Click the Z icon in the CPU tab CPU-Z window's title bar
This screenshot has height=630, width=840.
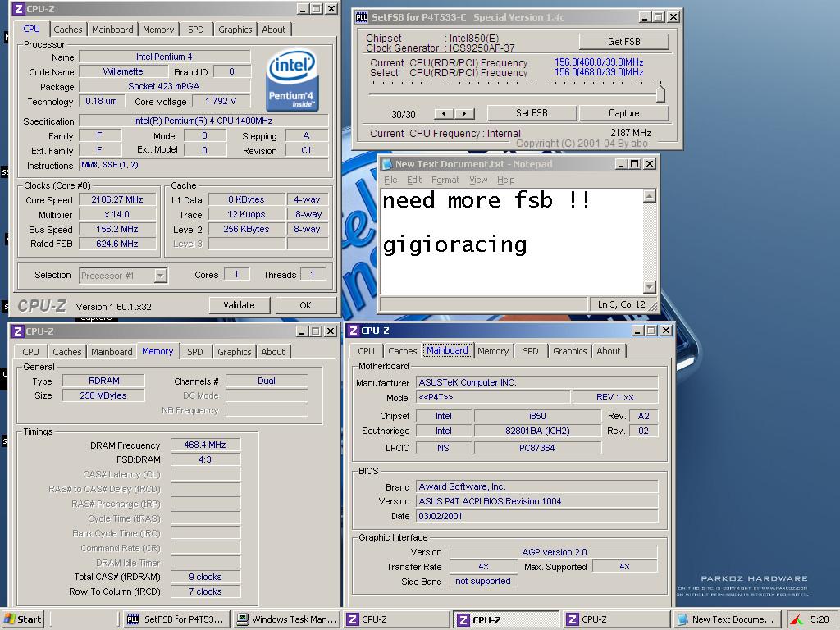tap(18, 9)
